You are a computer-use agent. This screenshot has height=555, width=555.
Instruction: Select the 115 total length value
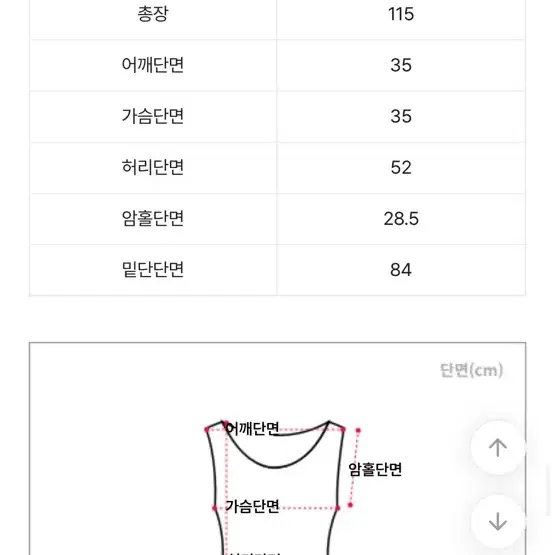pos(401,14)
